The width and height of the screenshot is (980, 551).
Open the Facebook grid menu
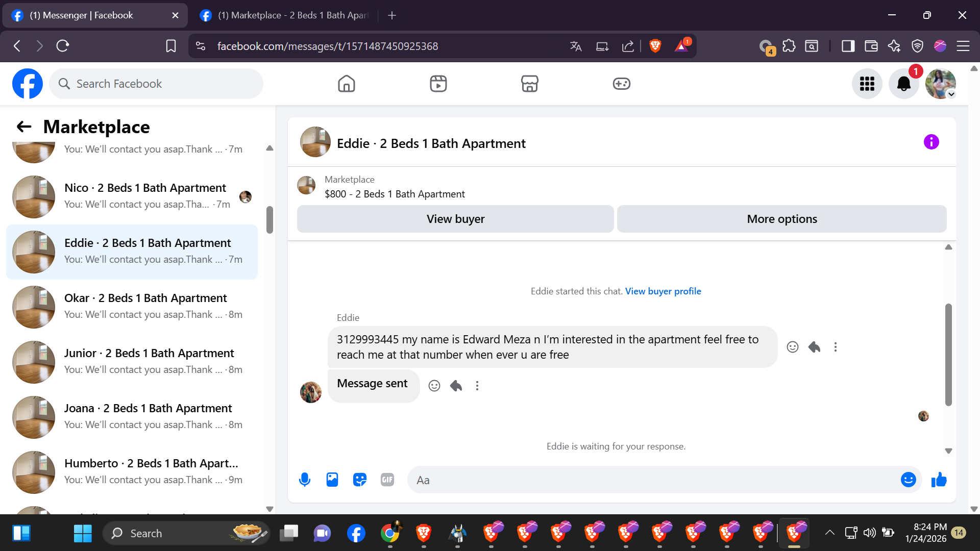point(867,84)
